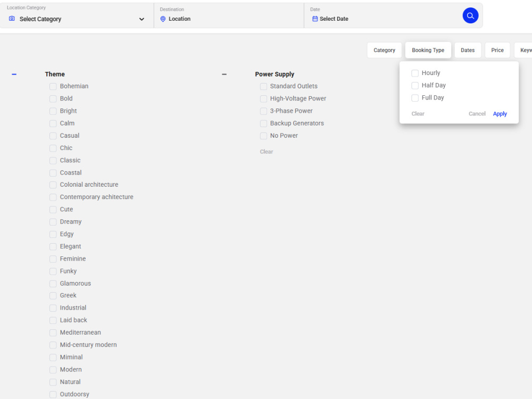The width and height of the screenshot is (532, 399).
Task: Open the Booking Type filter
Action: click(x=428, y=50)
